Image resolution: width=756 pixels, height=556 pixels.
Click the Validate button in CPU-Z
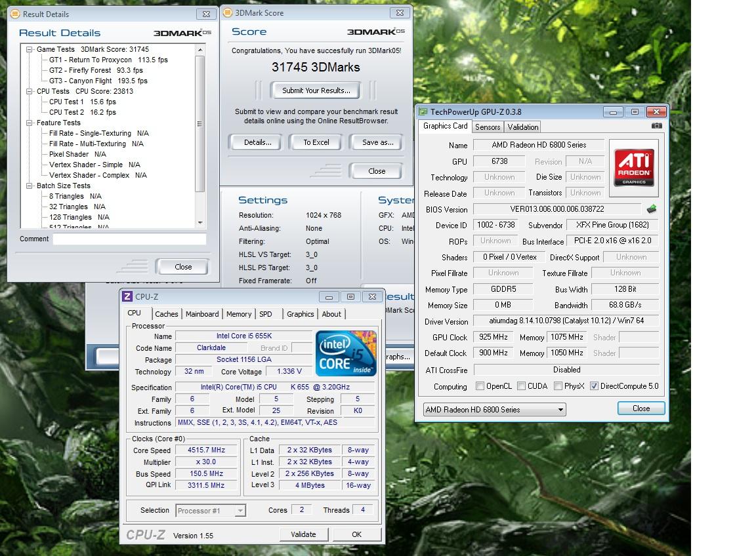click(x=303, y=534)
